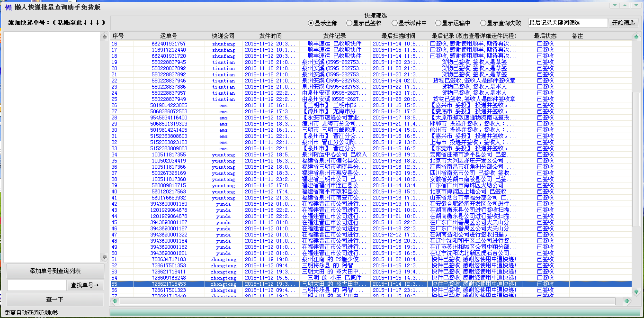Click the tracking number search box
Viewport: 644px width, 318px height.
pyautogui.click(x=36, y=285)
